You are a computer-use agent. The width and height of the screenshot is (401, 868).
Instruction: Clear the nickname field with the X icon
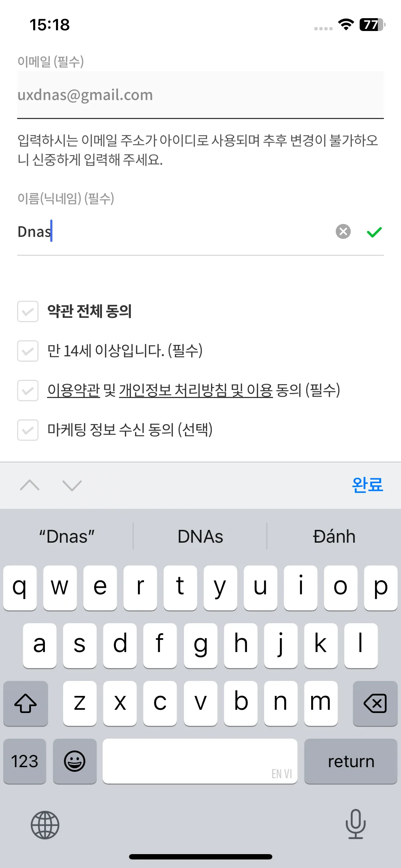point(343,232)
